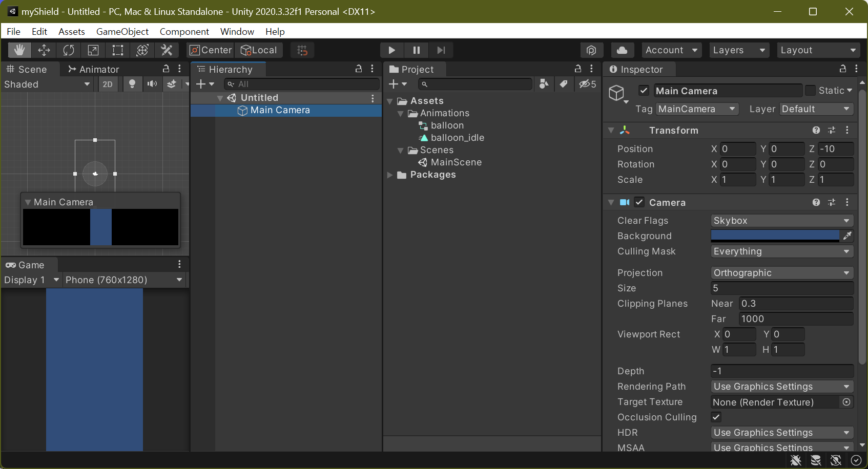Collapse the Transform component

pos(611,130)
